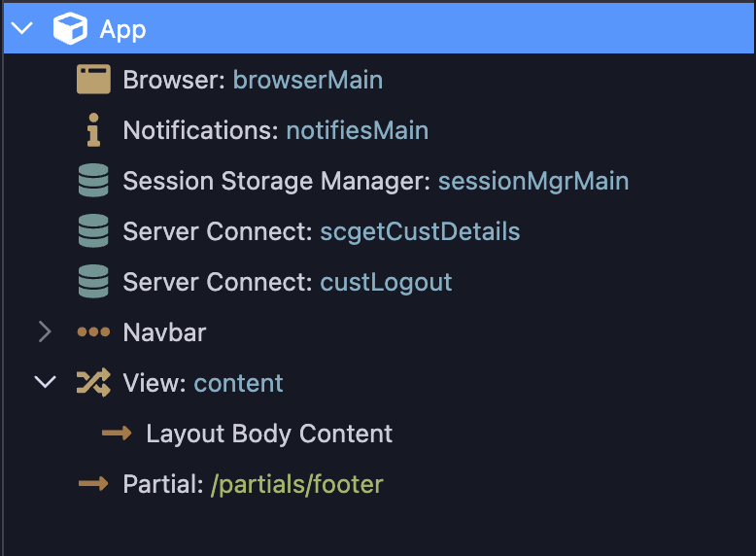756x556 pixels.
Task: Click the View content shuffle icon
Action: coord(93,383)
